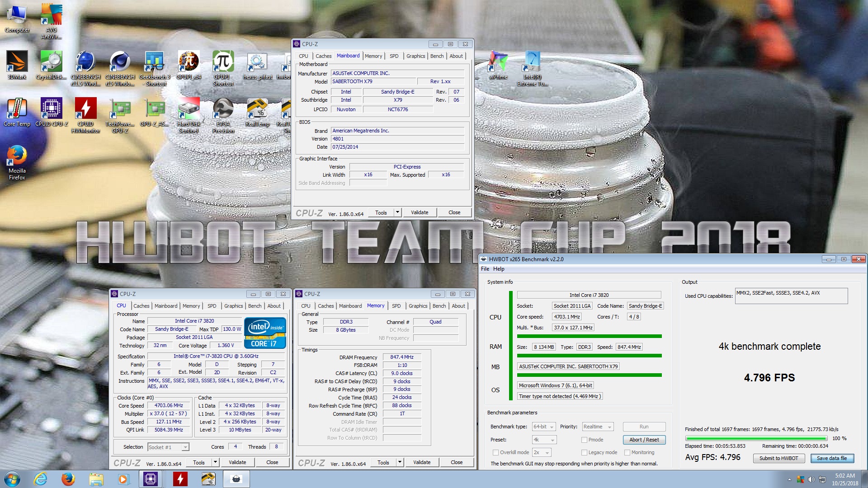Click Used CPU capabilities text field
Viewport: 868px width, 488px height.
[791, 296]
